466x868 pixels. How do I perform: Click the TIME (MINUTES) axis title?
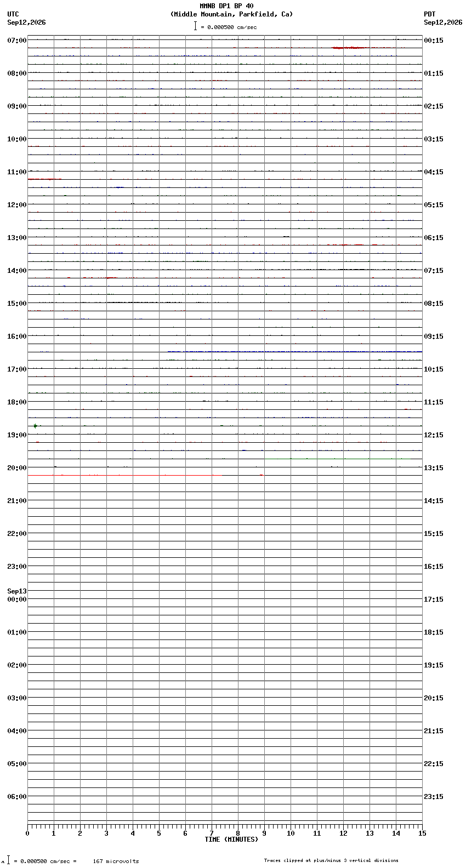(231, 840)
